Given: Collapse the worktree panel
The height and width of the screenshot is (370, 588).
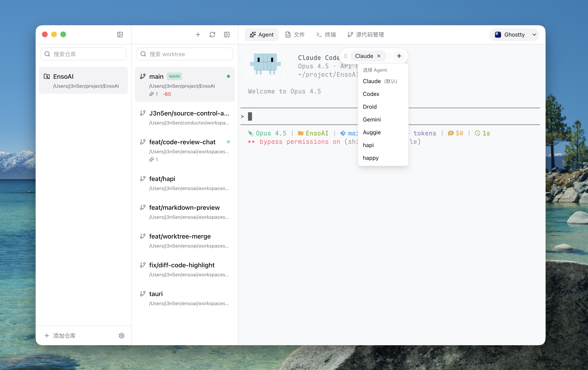Looking at the screenshot, I should tap(227, 34).
